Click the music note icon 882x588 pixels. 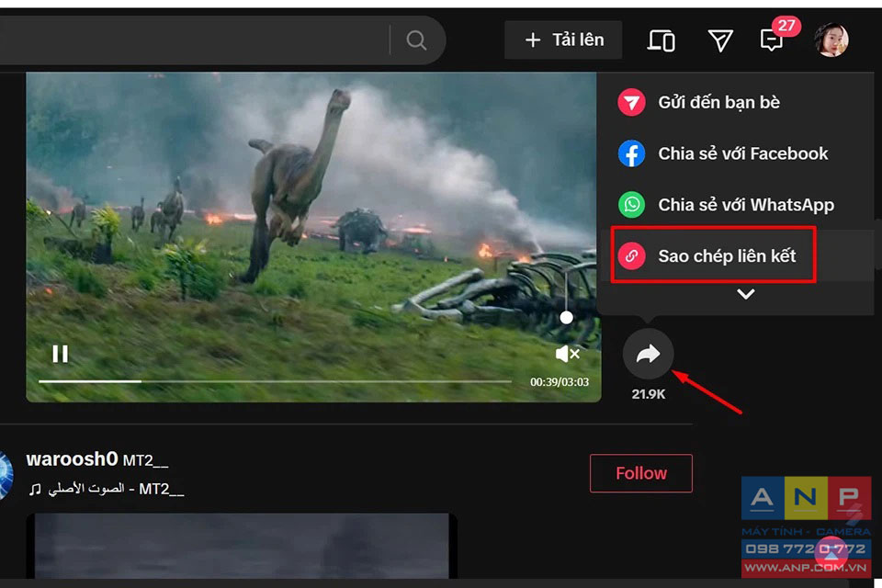(x=35, y=490)
